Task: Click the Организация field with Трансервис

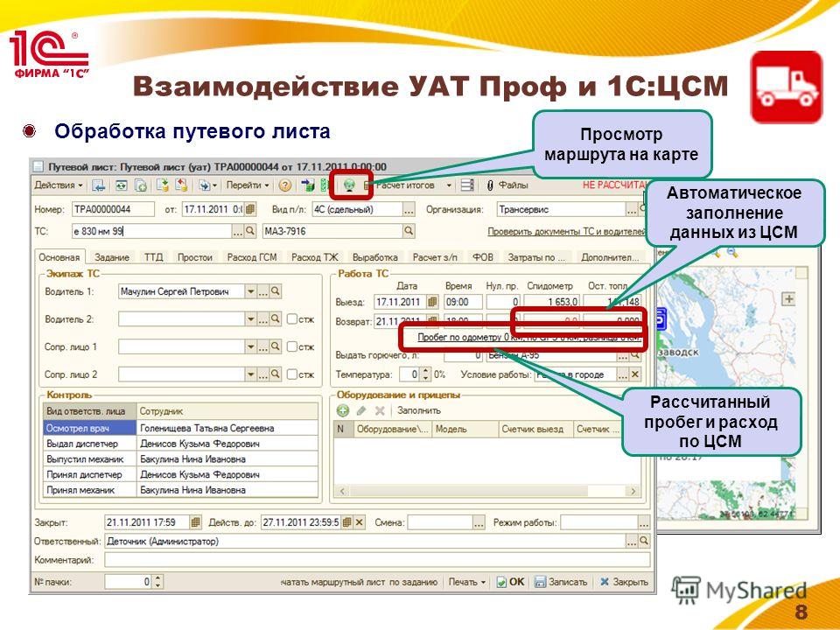Action: click(562, 209)
